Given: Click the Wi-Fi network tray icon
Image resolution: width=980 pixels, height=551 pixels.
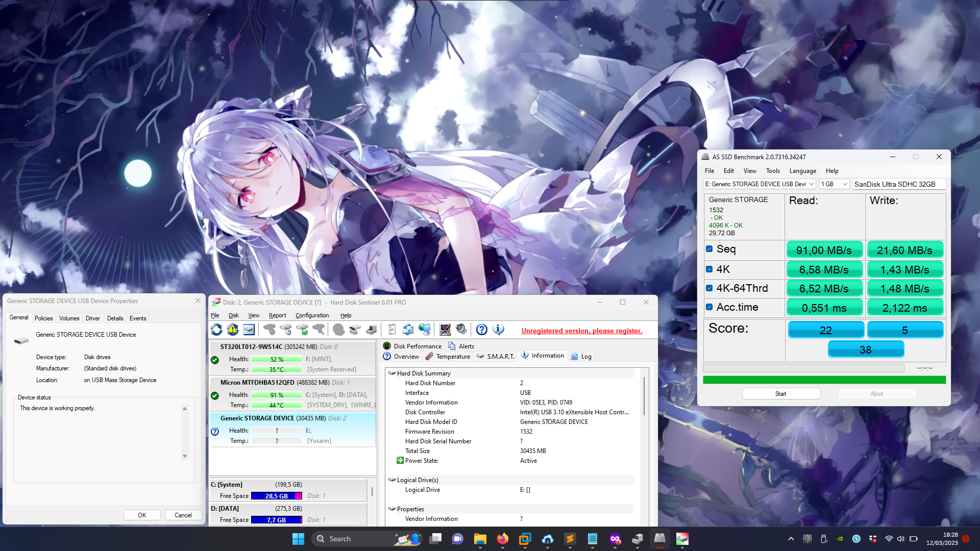Looking at the screenshot, I should pyautogui.click(x=889, y=539).
